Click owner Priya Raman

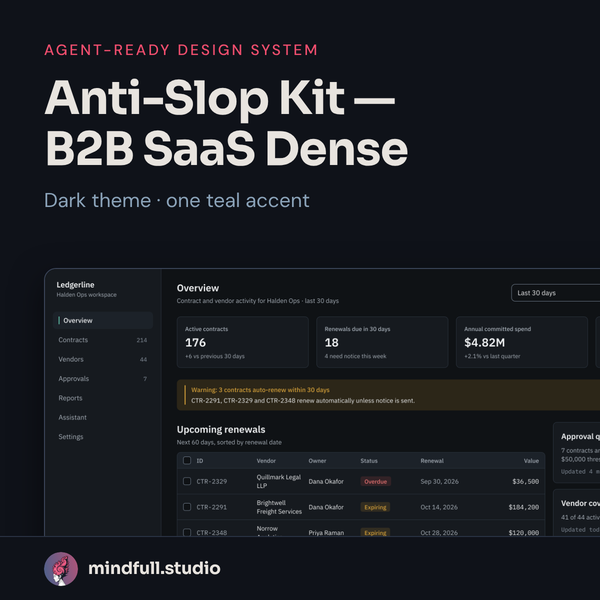326,532
